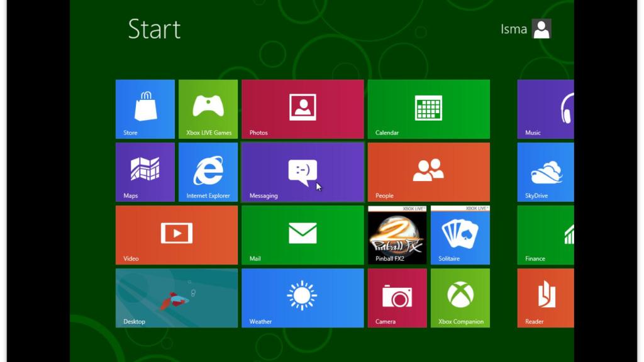
Task: Launch Xbox LIVE Games
Action: (x=208, y=109)
